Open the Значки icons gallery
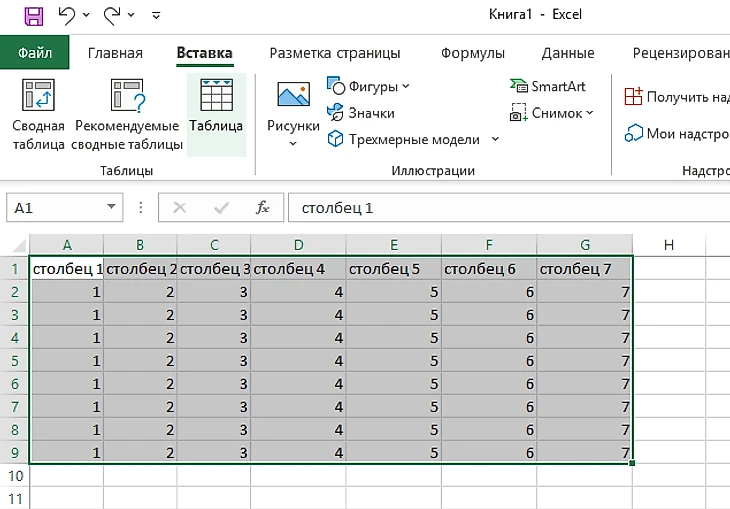Viewport: 730px width, 509px height. coord(360,113)
